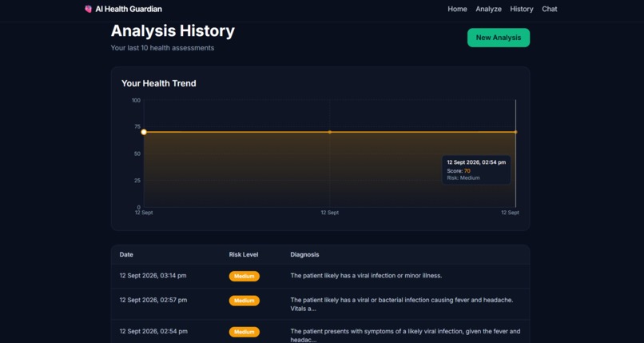Click the Medium badge in the 02:54 pm row

pyautogui.click(x=244, y=332)
